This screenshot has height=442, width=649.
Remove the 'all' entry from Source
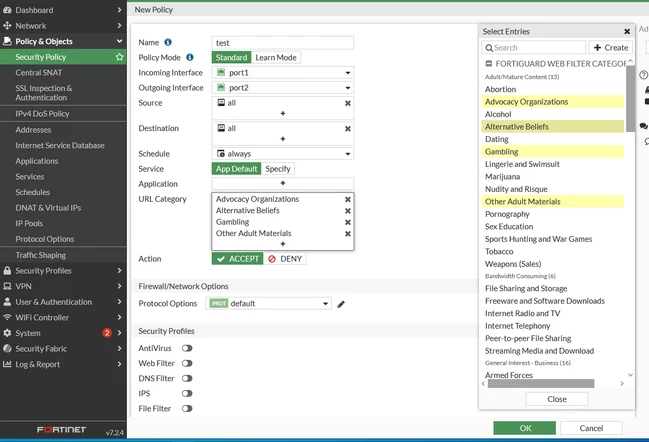pyautogui.click(x=348, y=103)
